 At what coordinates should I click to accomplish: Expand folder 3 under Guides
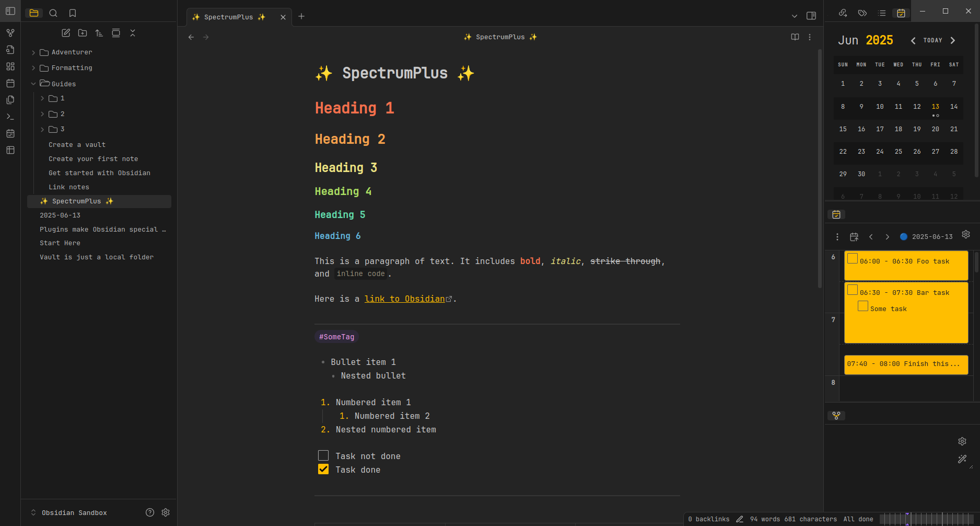(x=42, y=129)
